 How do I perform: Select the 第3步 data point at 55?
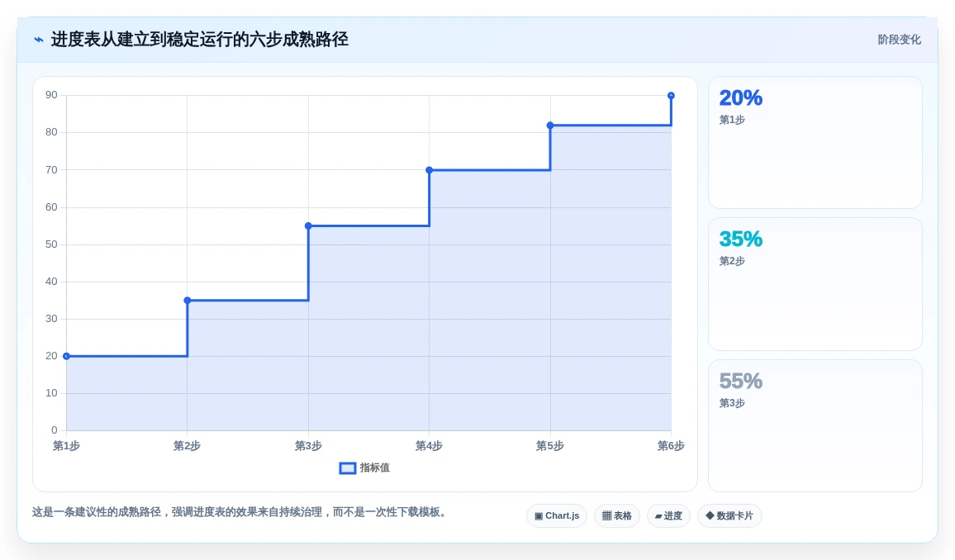(308, 225)
